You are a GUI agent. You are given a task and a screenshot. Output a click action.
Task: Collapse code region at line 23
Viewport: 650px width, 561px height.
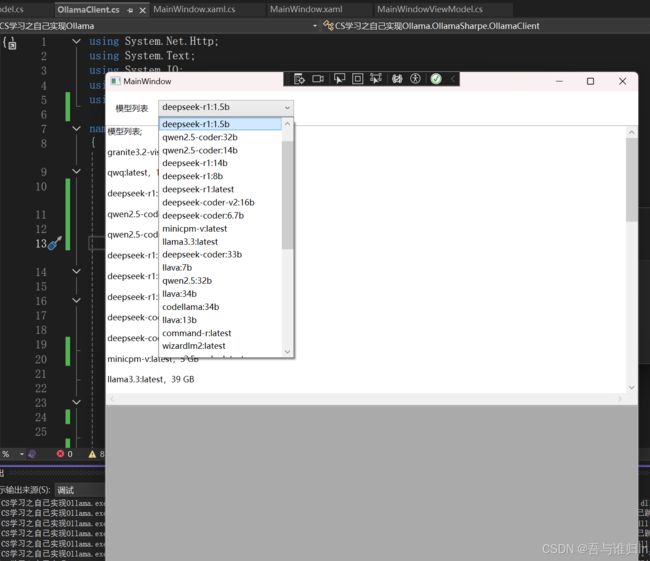[76, 402]
